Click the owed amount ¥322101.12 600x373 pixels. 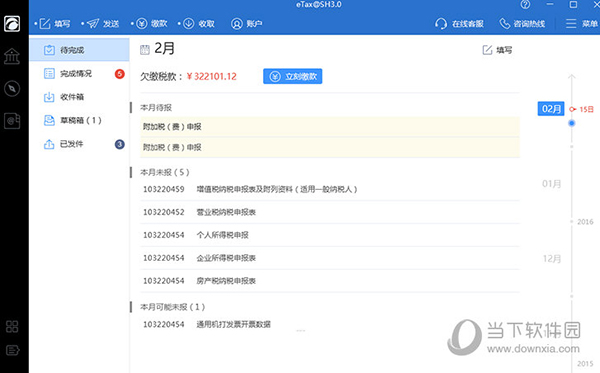(212, 77)
